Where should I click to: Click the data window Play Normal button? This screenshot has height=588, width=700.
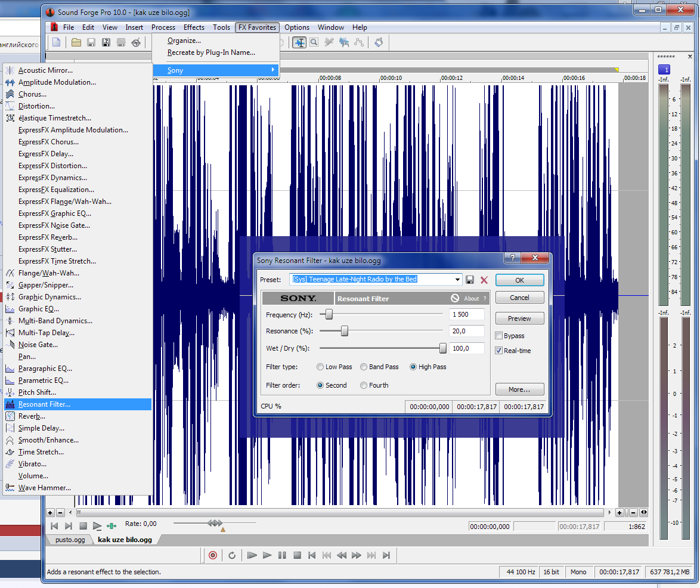[97, 527]
